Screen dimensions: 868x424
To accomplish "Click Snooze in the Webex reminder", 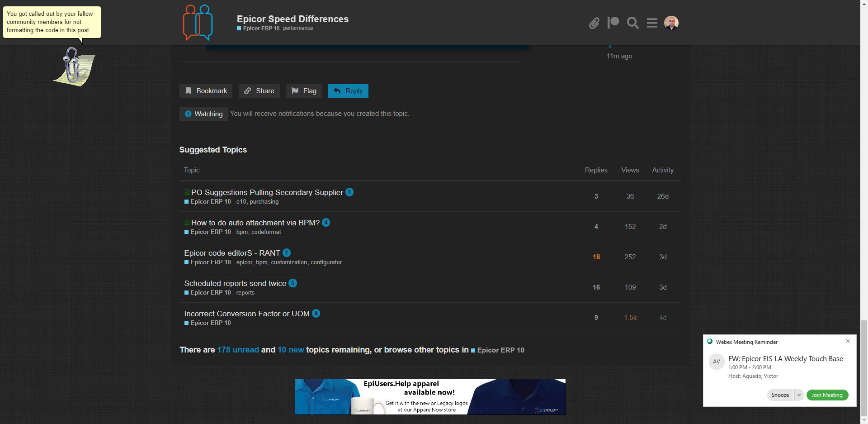I will 780,395.
